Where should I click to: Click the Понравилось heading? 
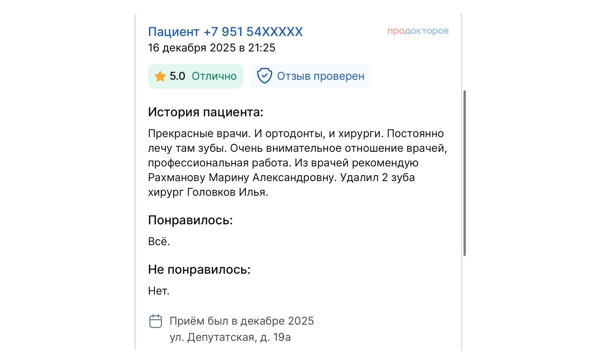click(x=190, y=220)
